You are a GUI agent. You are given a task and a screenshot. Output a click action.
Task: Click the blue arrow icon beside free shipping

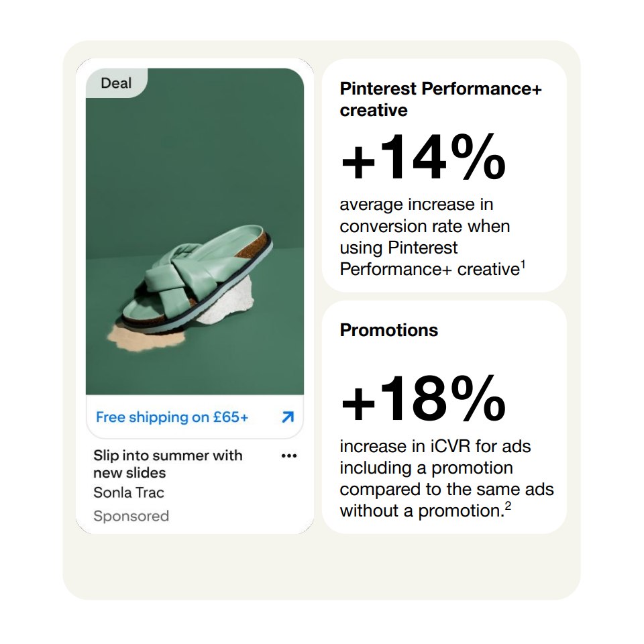(x=288, y=417)
